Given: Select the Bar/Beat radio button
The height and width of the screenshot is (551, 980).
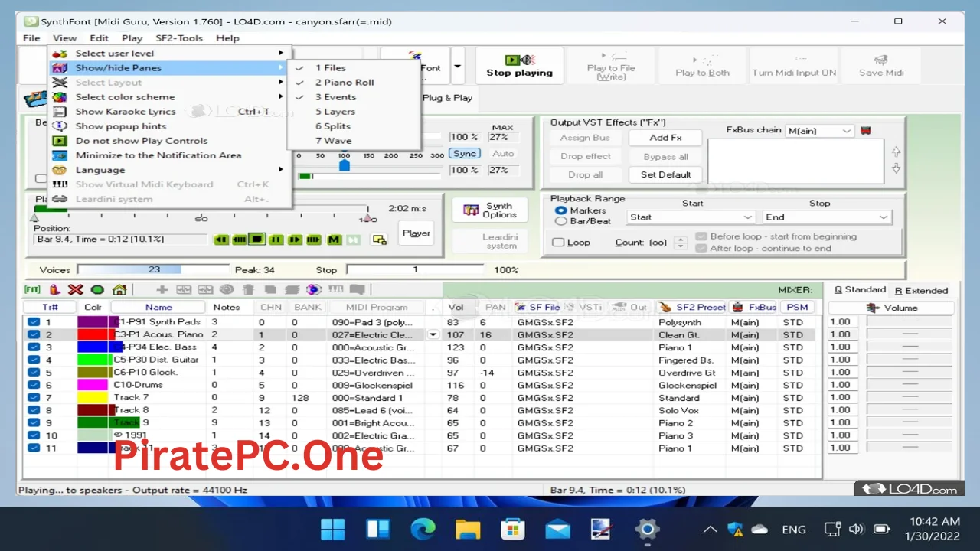Looking at the screenshot, I should pos(560,221).
